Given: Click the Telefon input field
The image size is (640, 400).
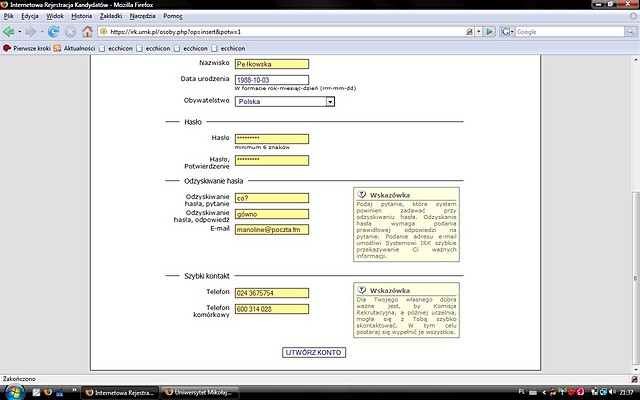Looking at the screenshot, I should 272,293.
